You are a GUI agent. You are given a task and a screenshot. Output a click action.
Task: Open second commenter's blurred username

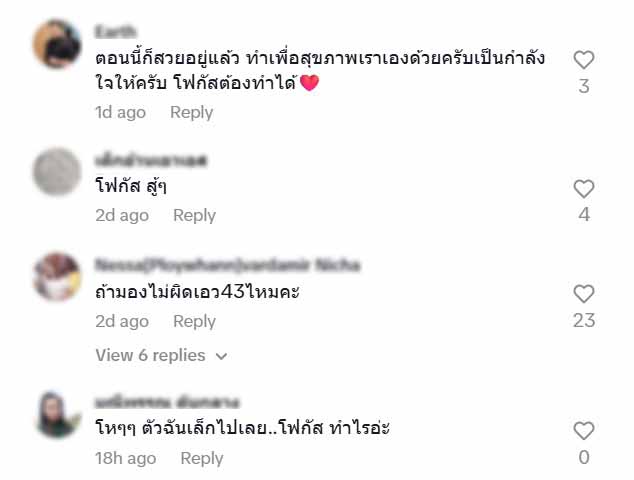pyautogui.click(x=151, y=160)
